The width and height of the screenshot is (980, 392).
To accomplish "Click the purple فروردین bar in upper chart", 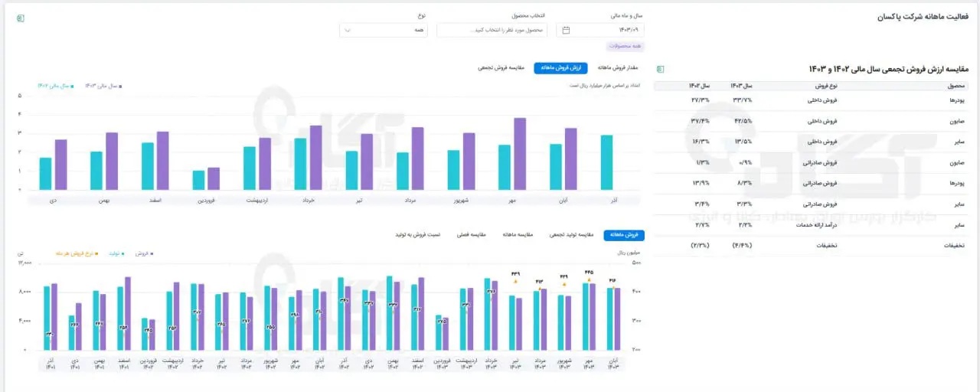I will coord(214,178).
